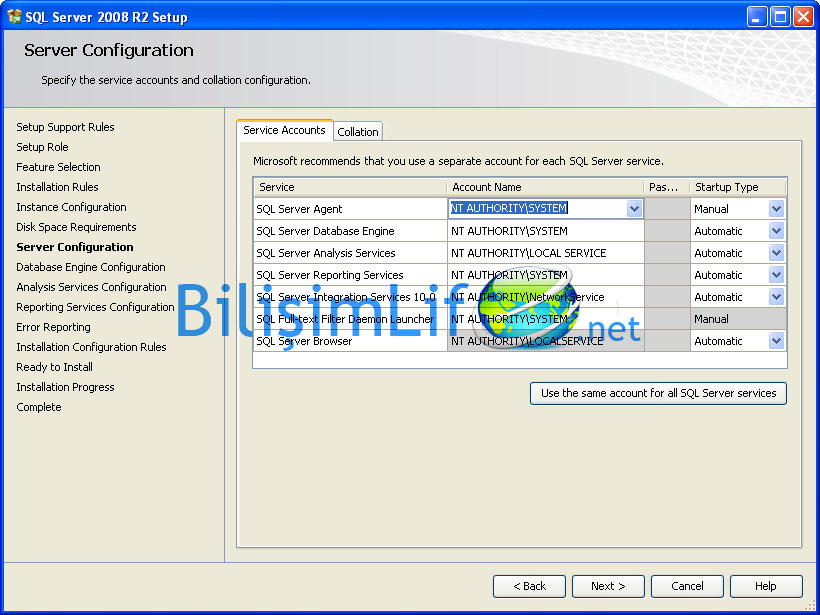This screenshot has width=820, height=615.
Task: Open Help for this setup page
Action: tap(766, 586)
